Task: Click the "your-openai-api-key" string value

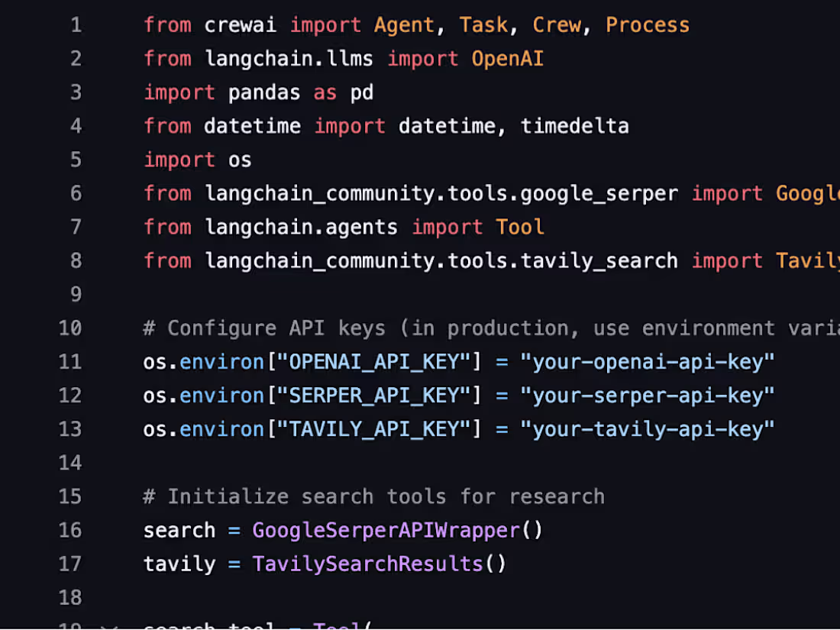Action: point(647,362)
